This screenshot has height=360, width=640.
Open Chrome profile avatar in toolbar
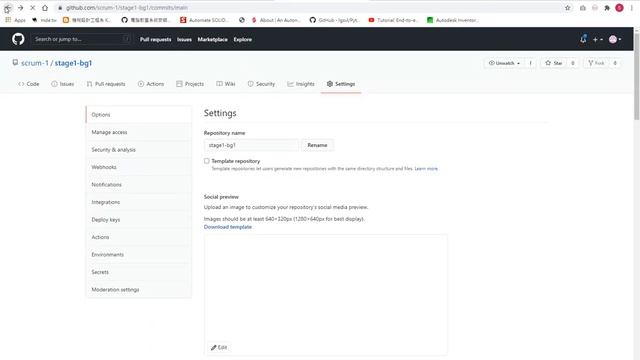(619, 8)
